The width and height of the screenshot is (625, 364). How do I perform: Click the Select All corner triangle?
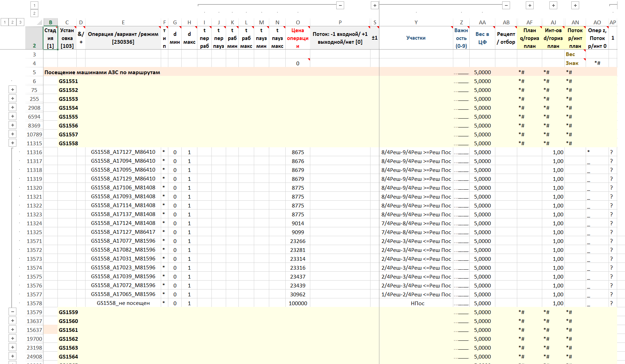click(x=39, y=23)
